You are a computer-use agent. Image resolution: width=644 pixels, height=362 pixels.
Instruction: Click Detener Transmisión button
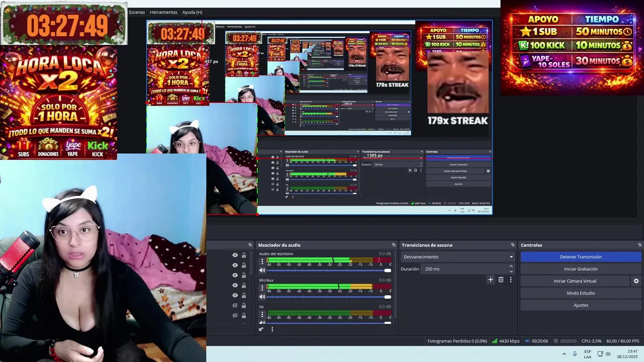coord(581,257)
